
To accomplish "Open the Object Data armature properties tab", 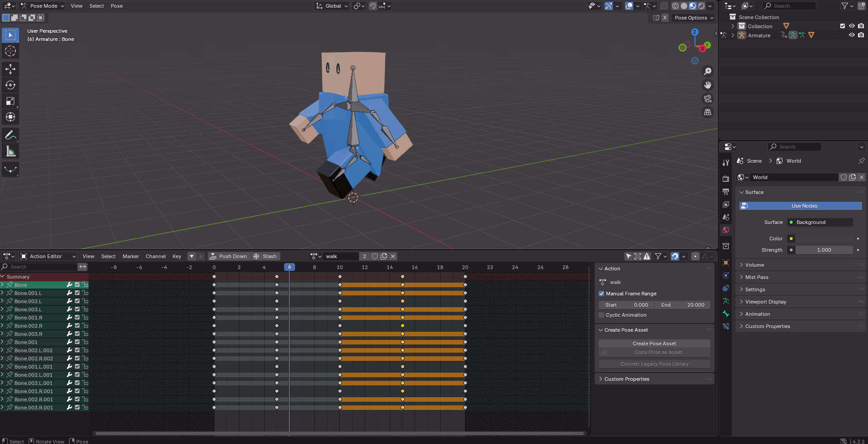I will pos(726,301).
